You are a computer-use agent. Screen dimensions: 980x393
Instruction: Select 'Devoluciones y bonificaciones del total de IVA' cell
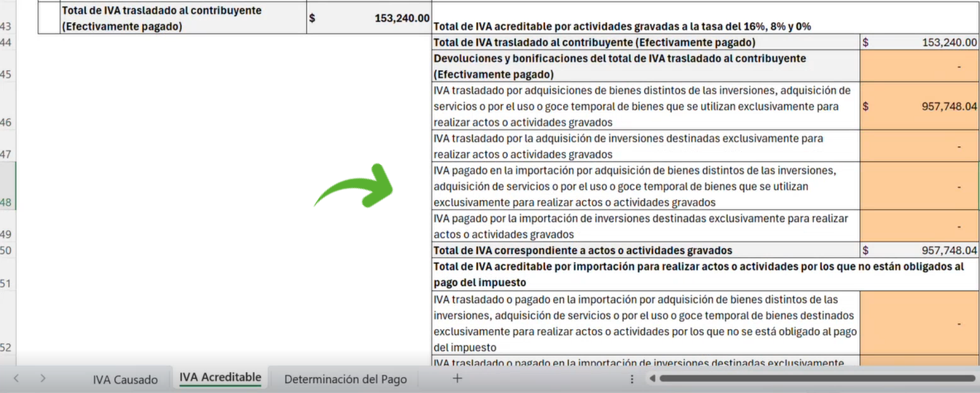646,66
